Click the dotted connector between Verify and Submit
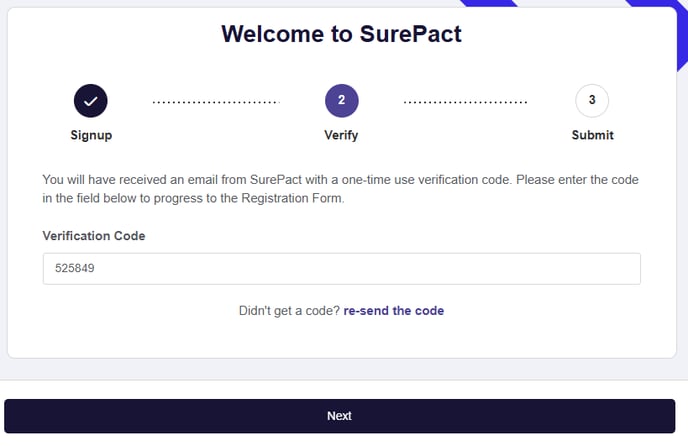Image resolution: width=688 pixels, height=446 pixels. tap(466, 102)
